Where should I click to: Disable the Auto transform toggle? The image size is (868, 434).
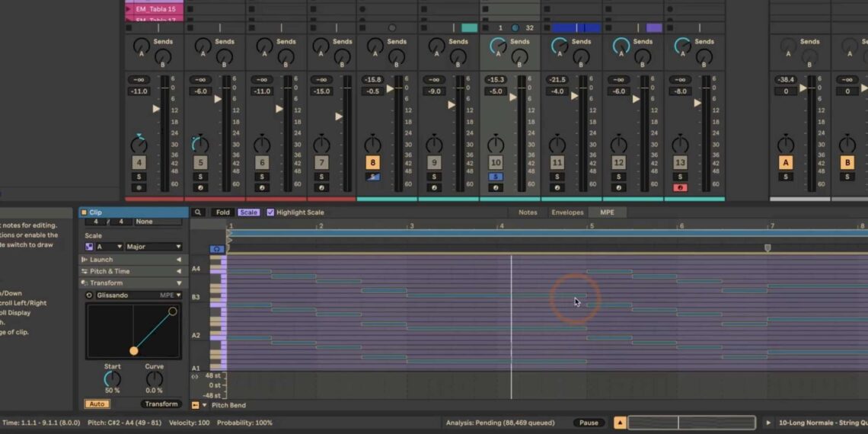(97, 404)
